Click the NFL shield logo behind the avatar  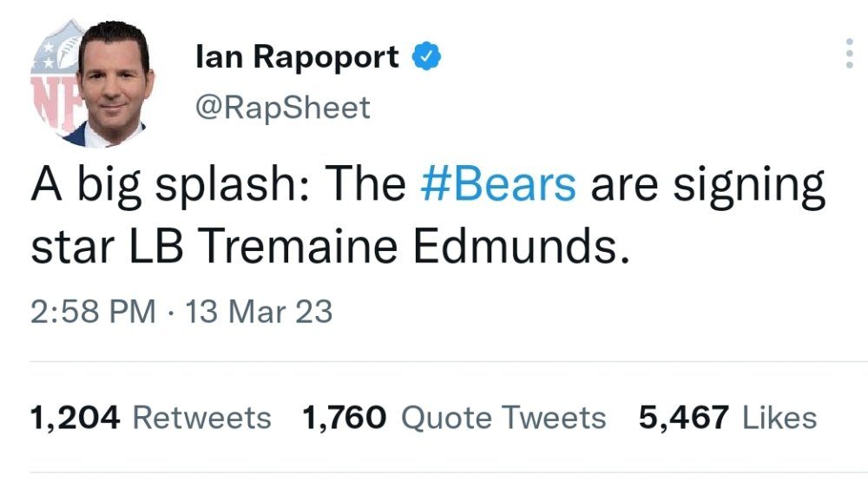point(54,77)
